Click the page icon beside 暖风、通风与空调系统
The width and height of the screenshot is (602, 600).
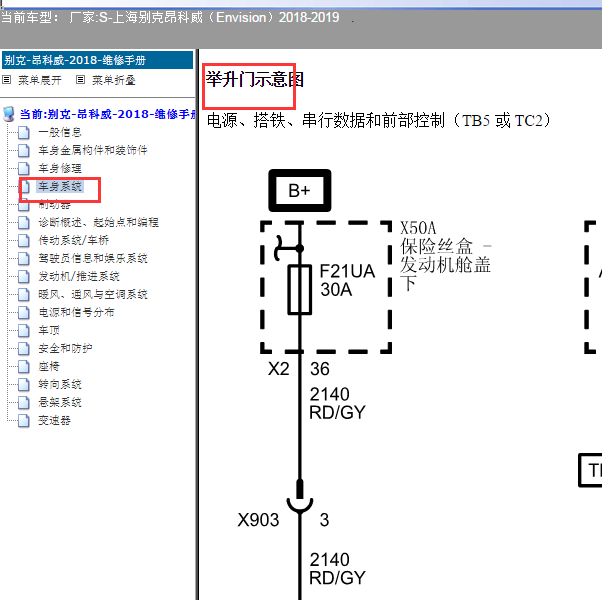[24, 294]
